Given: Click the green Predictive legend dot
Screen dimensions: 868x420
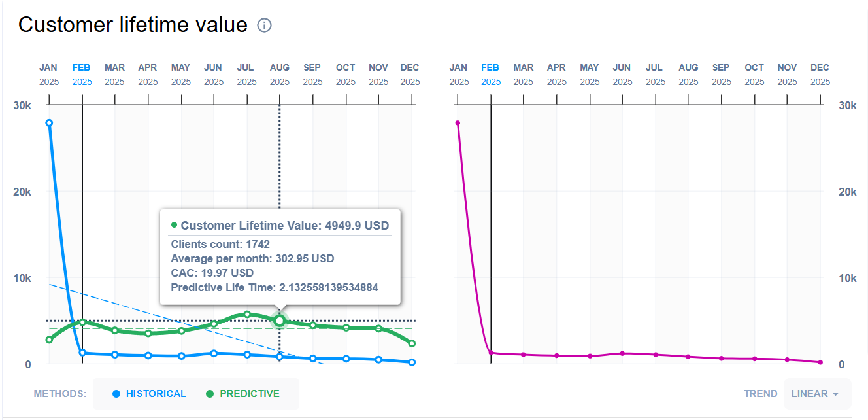Looking at the screenshot, I should pos(210,394).
